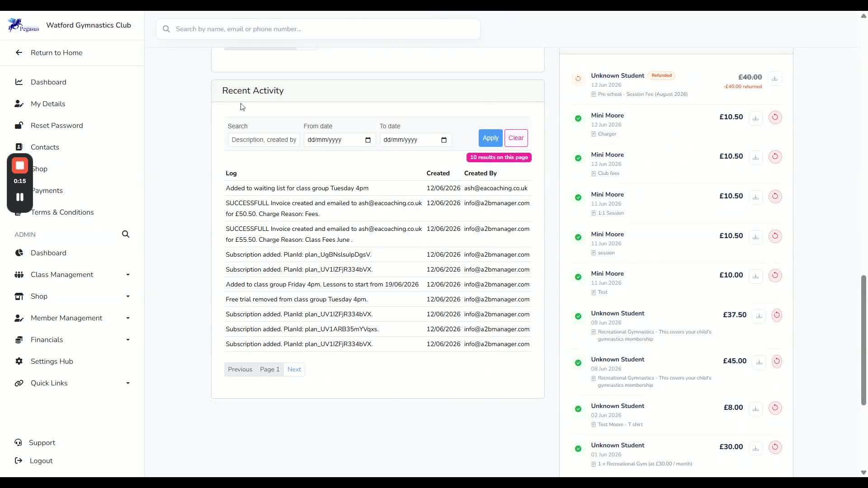Screen dimensions: 868x488
Task: Go to the Next activity page
Action: click(x=294, y=370)
